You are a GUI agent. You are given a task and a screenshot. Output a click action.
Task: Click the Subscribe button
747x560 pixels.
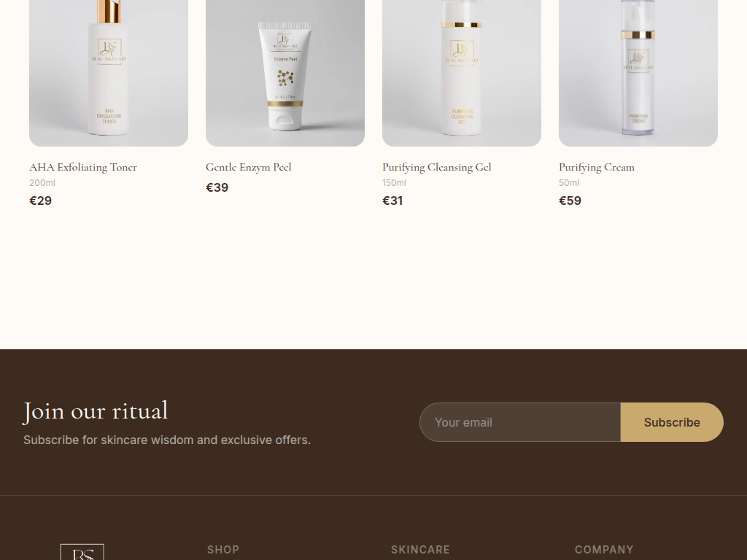672,422
